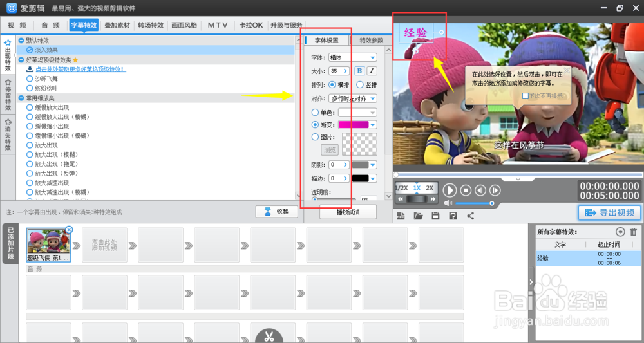Click the 播放试试 preview button
Image resolution: width=644 pixels, height=343 pixels.
(348, 212)
